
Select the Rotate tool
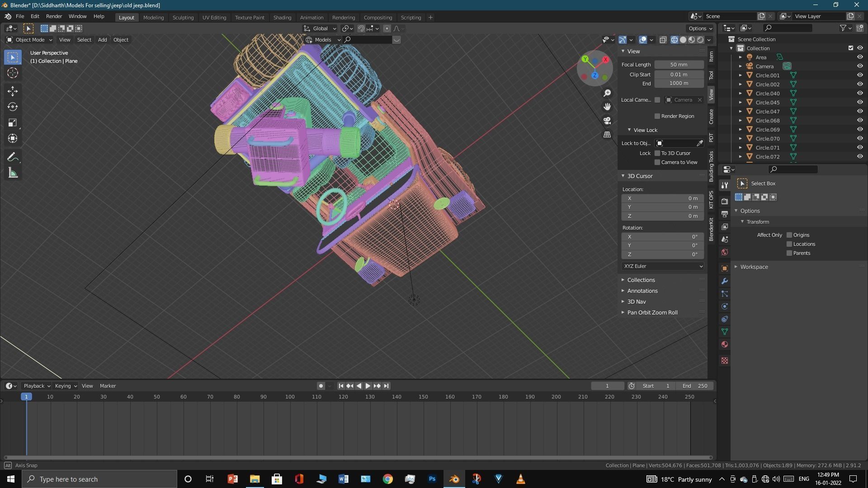click(13, 107)
